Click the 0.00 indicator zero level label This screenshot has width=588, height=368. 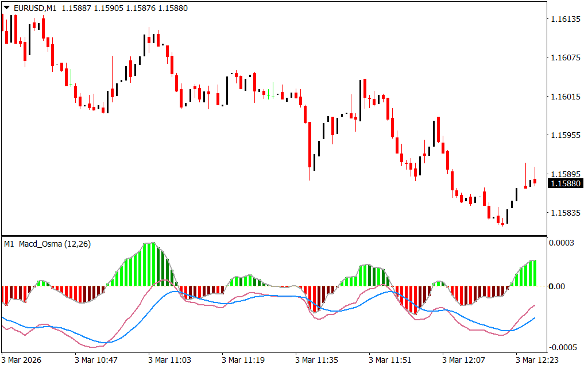point(558,286)
